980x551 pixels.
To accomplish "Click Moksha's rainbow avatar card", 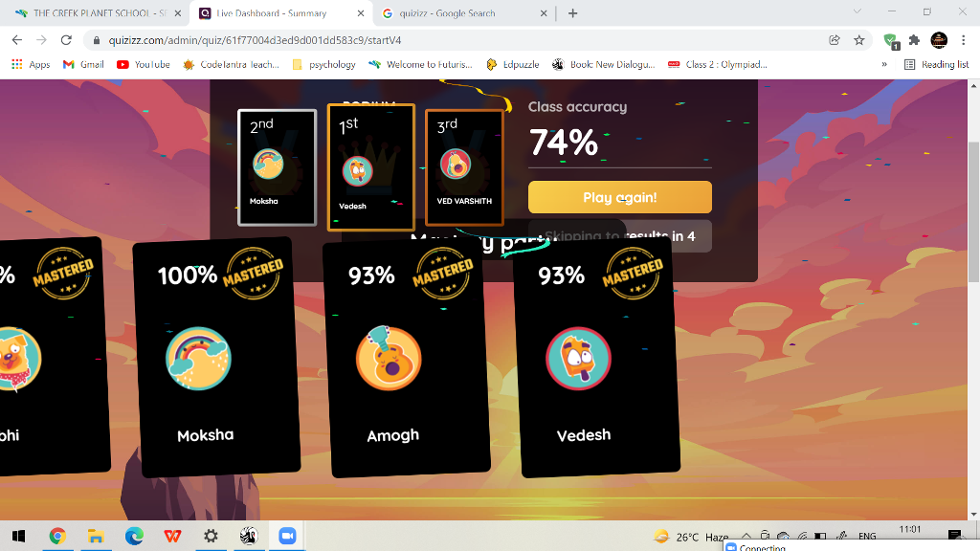I will coord(216,357).
